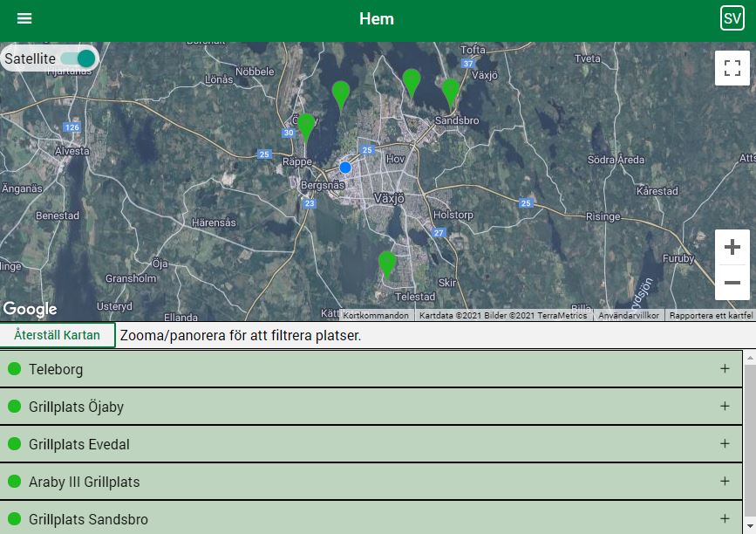
Task: Click the Återställ Kartan button
Action: click(x=58, y=335)
